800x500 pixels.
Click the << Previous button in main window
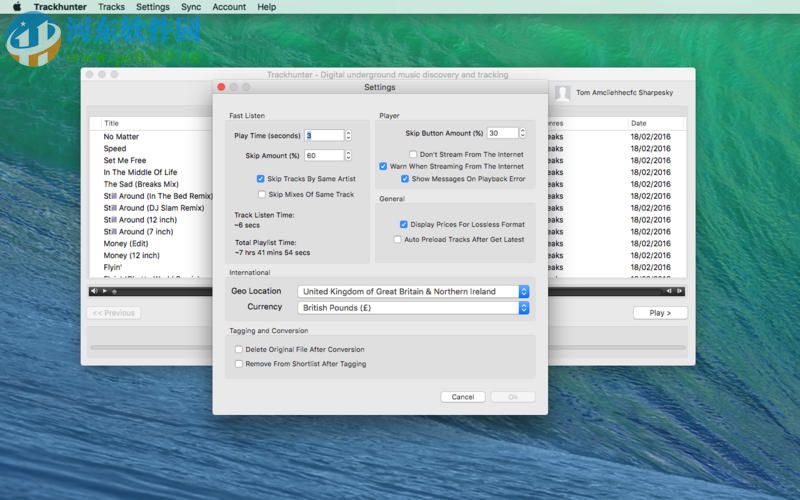click(x=114, y=313)
